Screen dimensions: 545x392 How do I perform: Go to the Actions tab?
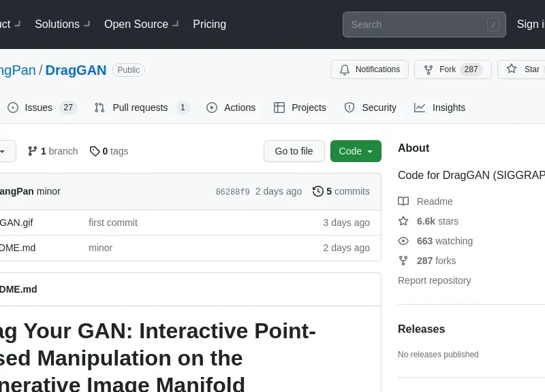point(231,108)
